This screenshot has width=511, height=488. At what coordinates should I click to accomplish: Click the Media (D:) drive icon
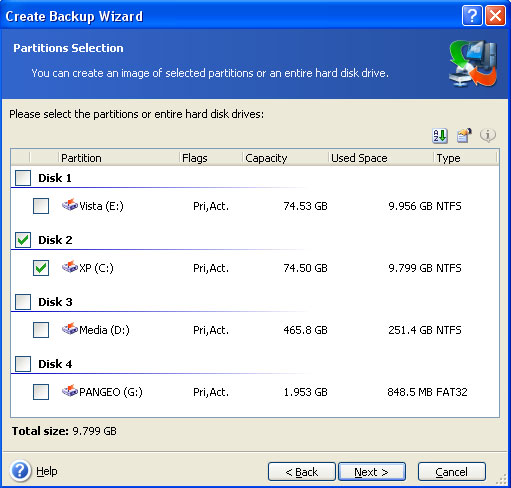(70, 329)
